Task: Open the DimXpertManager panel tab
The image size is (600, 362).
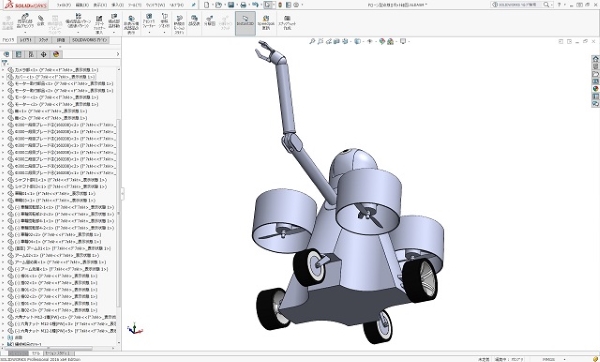Action: pos(44,54)
